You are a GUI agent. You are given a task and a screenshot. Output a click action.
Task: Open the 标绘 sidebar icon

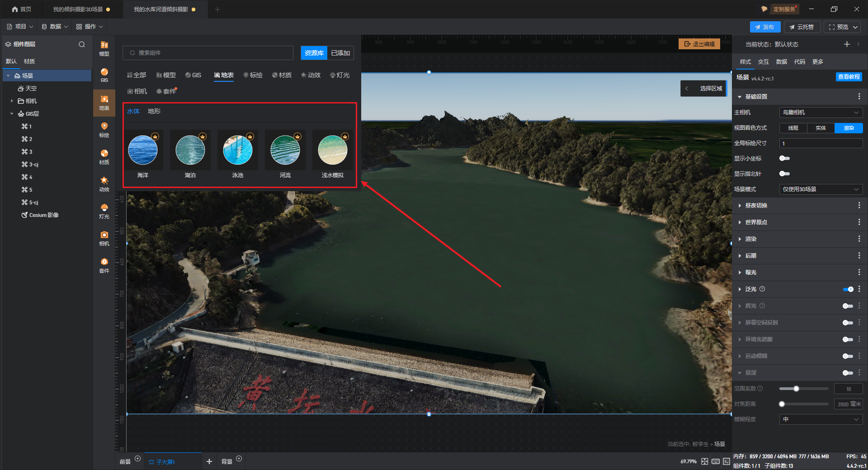(x=104, y=130)
